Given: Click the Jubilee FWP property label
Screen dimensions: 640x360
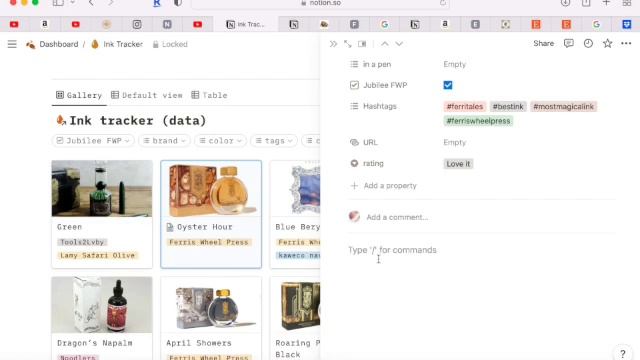Looking at the screenshot, I should point(385,85).
